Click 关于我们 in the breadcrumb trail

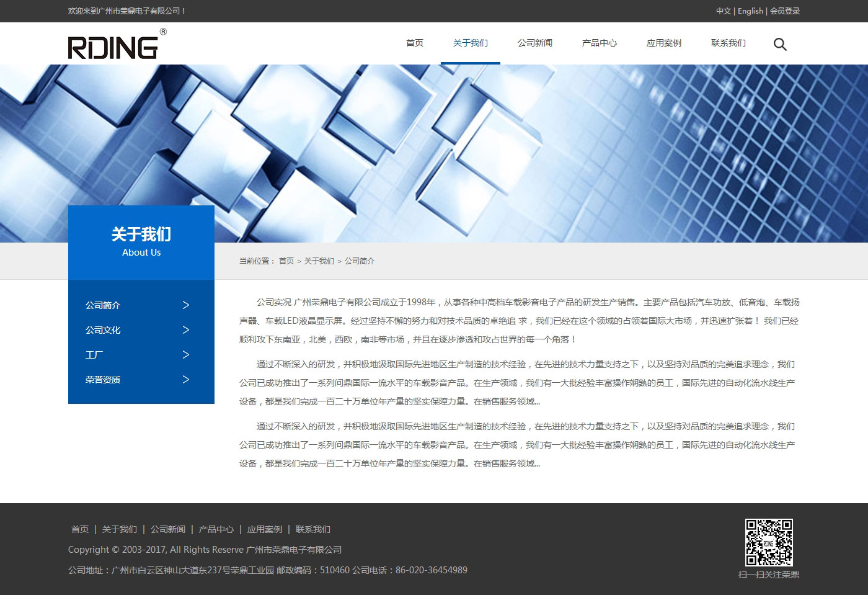pyautogui.click(x=319, y=261)
